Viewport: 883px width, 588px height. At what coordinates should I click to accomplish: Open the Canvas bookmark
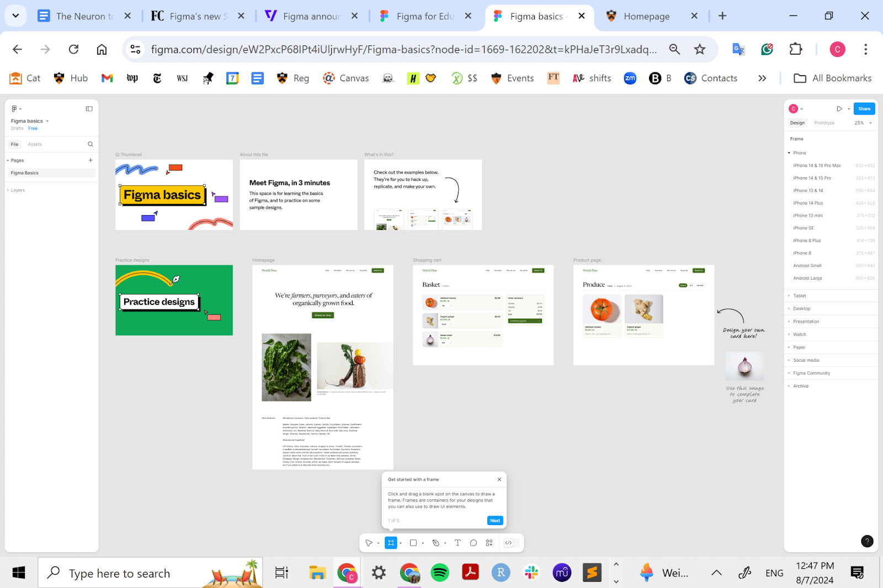(x=346, y=78)
